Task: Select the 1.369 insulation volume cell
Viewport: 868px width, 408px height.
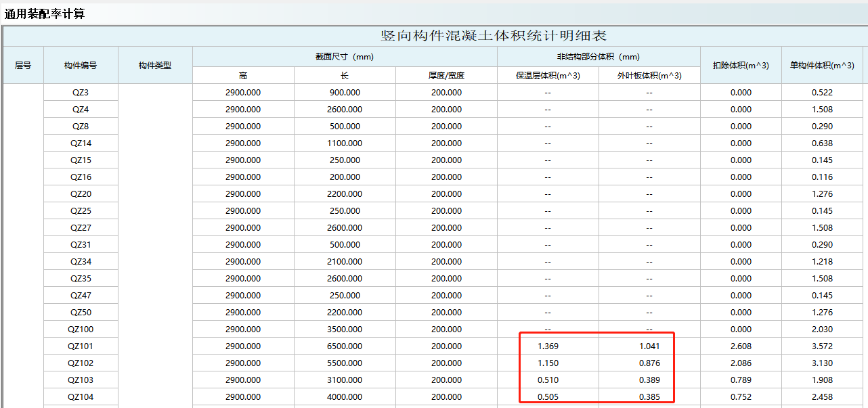Action: [548, 346]
